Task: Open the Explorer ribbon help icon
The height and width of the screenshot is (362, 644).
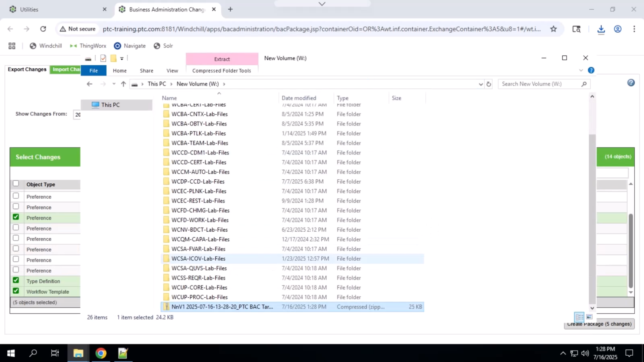Action: pyautogui.click(x=591, y=70)
